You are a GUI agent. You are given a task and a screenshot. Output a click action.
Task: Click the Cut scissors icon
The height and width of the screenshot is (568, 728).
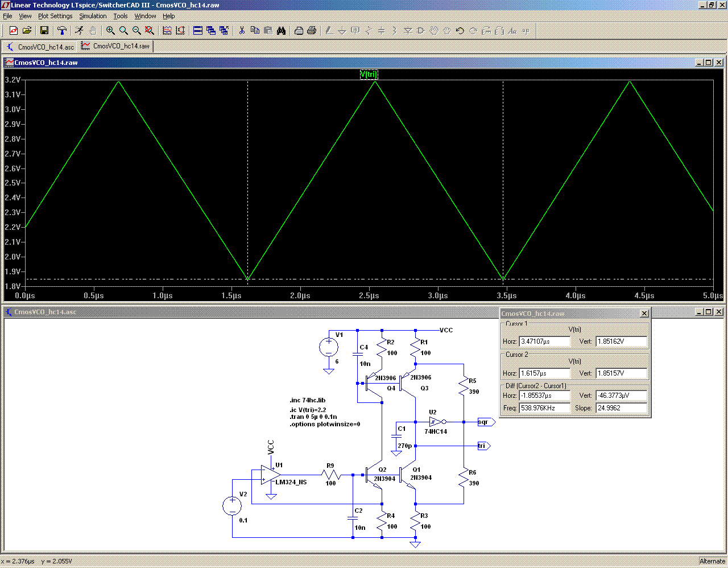tap(242, 31)
